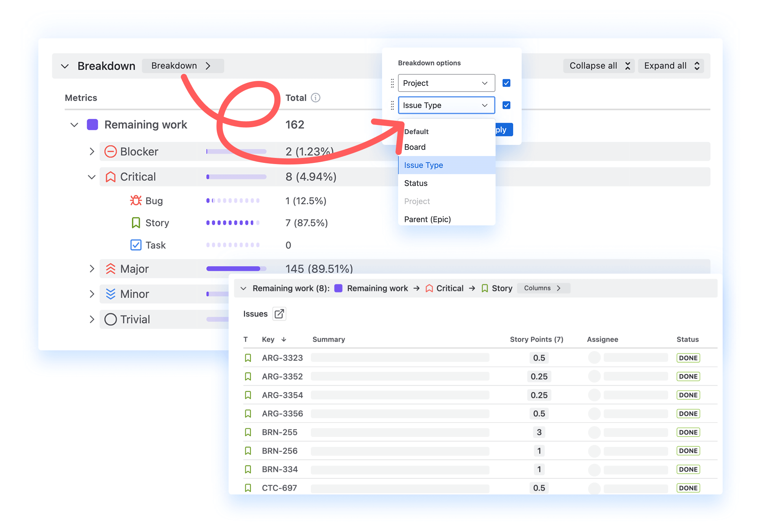Image resolution: width=761 pixels, height=532 pixels.
Task: Click drag handle beside Project dropdown
Action: tap(392, 83)
